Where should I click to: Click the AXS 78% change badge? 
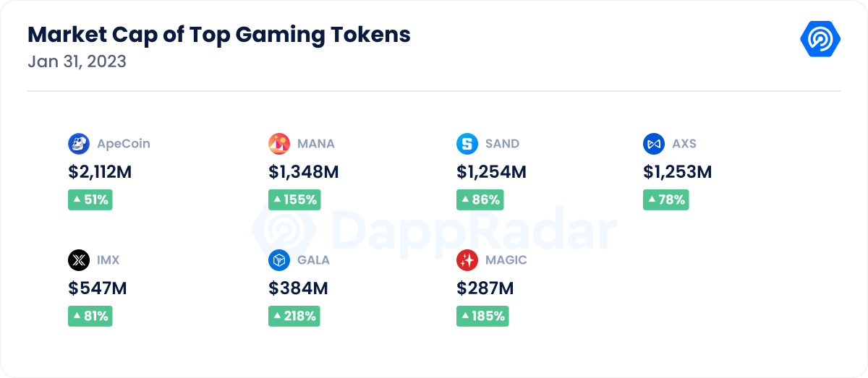coord(665,200)
